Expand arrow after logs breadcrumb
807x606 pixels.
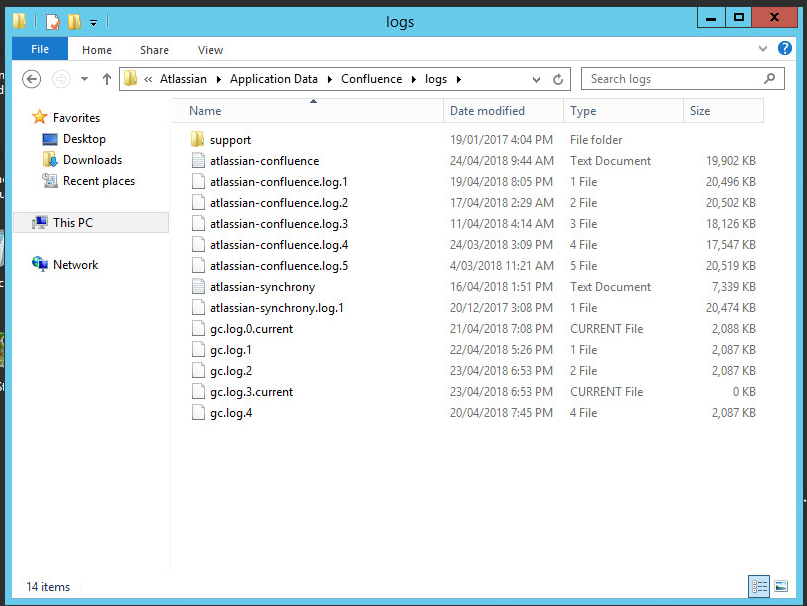point(459,79)
